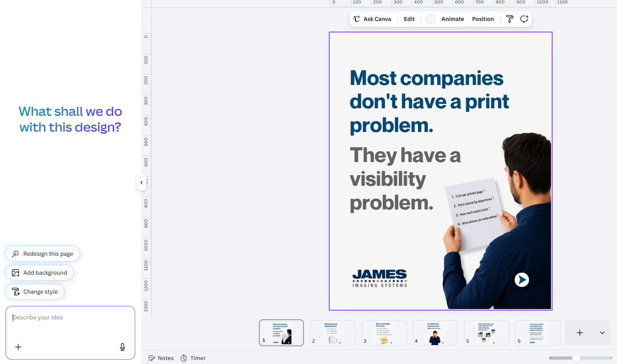
Task: Select page 6 thumbnail
Action: point(538,333)
